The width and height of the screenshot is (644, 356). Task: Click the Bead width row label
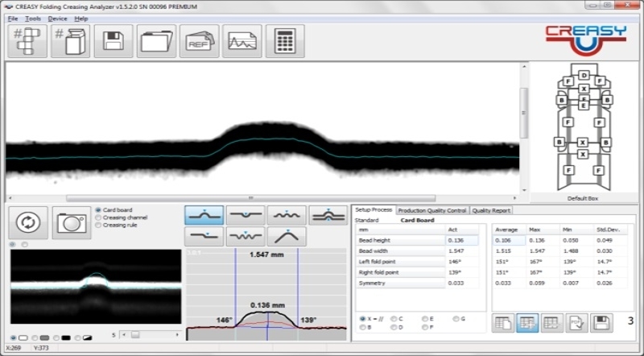[x=400, y=251]
